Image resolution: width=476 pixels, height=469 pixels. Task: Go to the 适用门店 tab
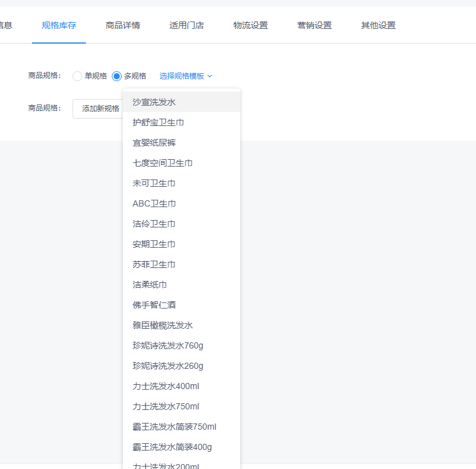pyautogui.click(x=186, y=25)
